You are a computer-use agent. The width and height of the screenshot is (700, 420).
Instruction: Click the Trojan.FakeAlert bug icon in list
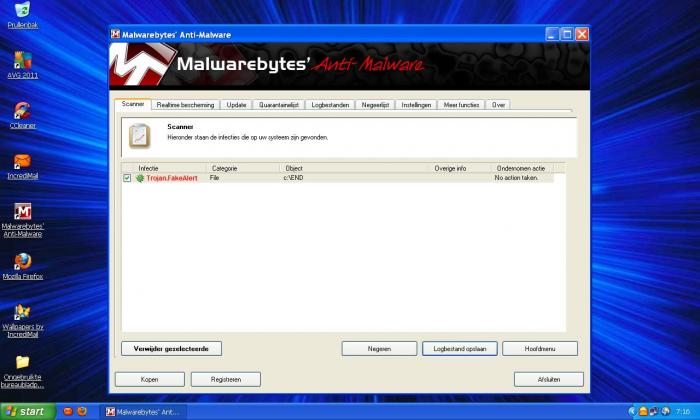[140, 178]
